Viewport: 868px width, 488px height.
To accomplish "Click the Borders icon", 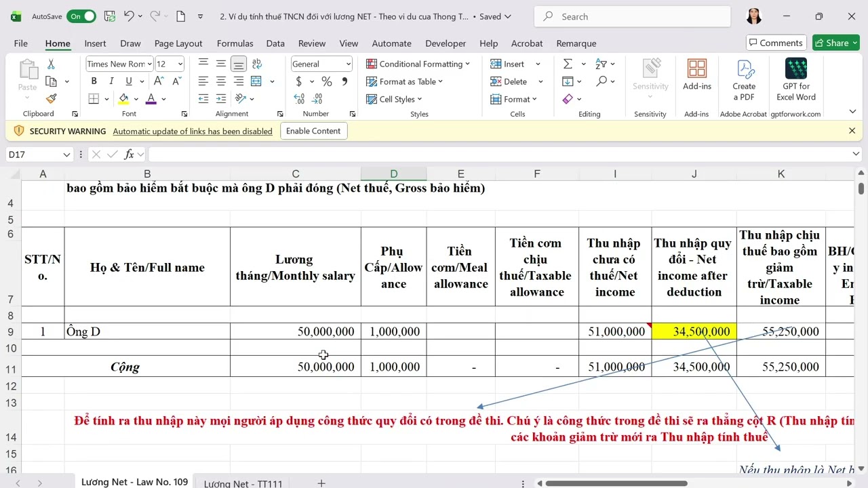I will click(94, 99).
